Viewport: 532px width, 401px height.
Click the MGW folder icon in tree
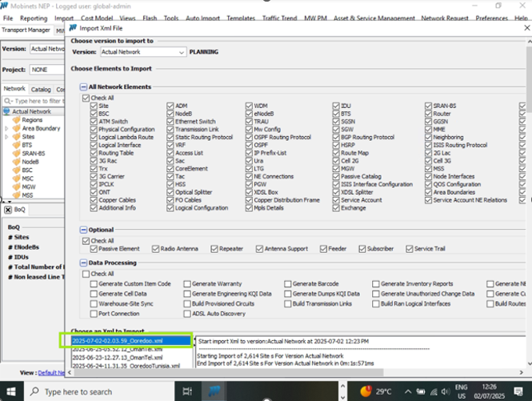click(16, 186)
